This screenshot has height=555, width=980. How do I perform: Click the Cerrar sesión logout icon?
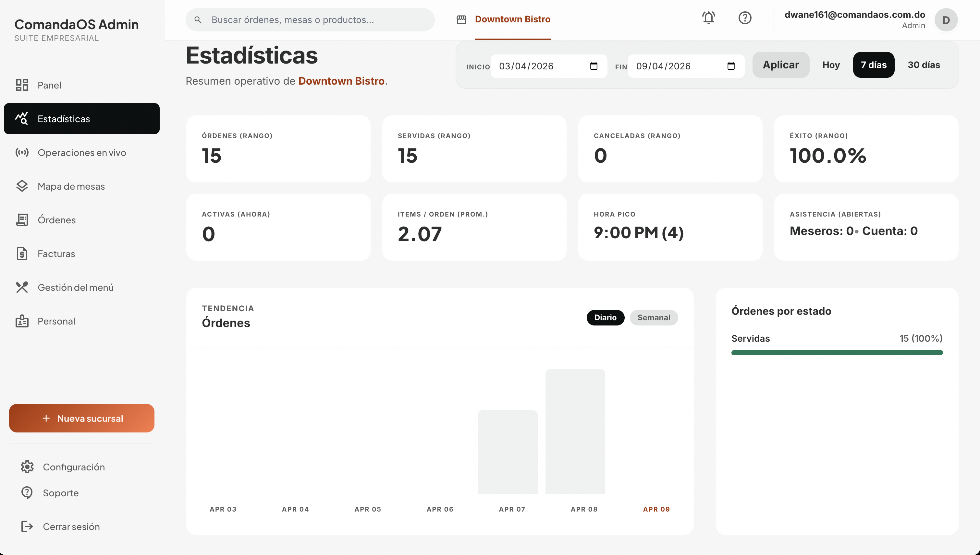(27, 527)
